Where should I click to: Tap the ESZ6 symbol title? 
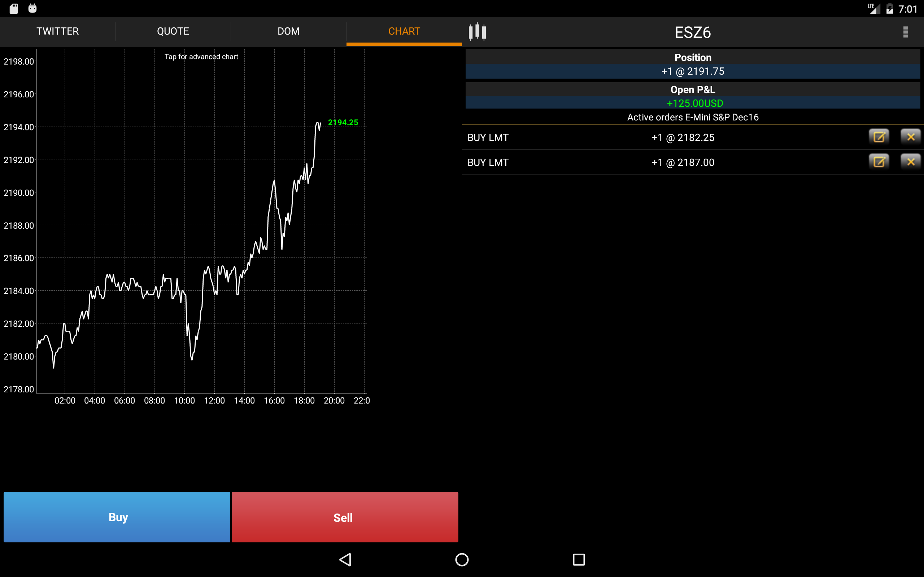pyautogui.click(x=693, y=32)
